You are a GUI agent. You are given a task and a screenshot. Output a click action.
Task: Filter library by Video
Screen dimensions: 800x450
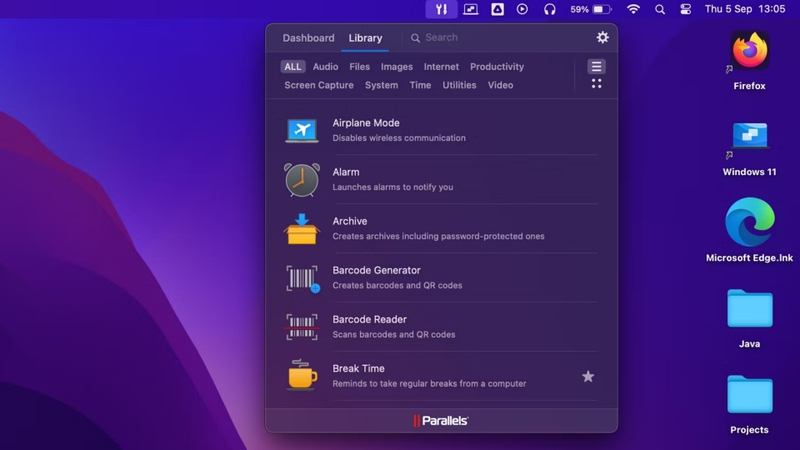(501, 85)
